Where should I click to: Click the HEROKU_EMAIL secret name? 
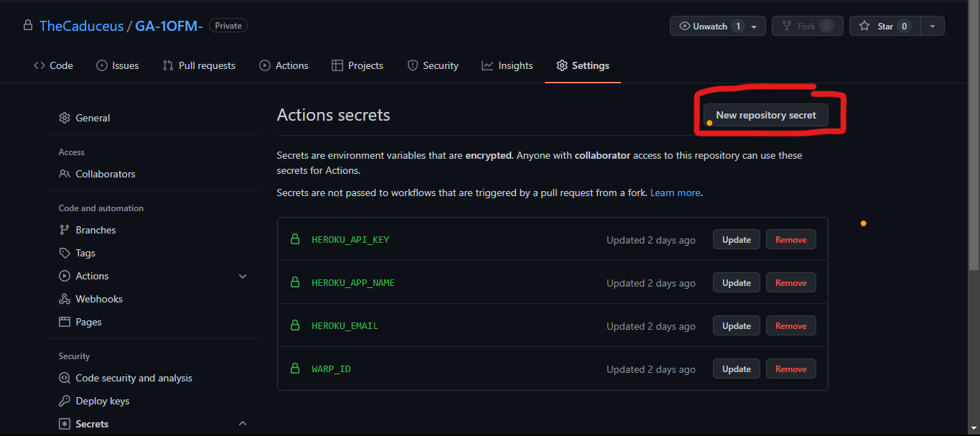(x=345, y=326)
